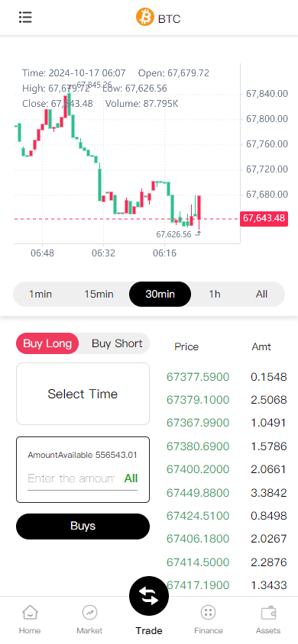The image size is (298, 644).
Task: Tap the Bitcoin logo icon
Action: (144, 18)
